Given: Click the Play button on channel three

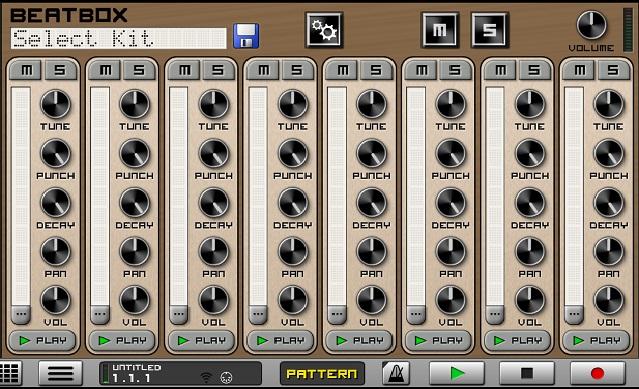Looking at the screenshot, I should coord(201,341).
